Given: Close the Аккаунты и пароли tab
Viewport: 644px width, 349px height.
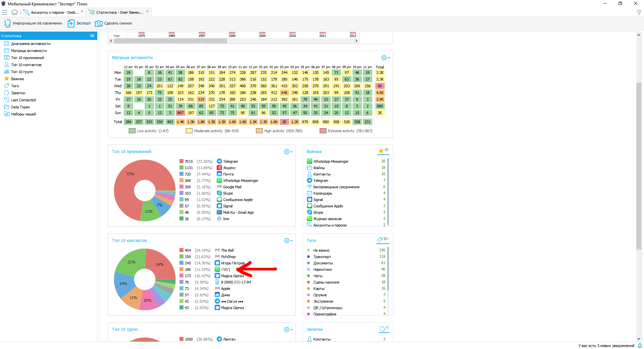Looking at the screenshot, I should [x=82, y=11].
